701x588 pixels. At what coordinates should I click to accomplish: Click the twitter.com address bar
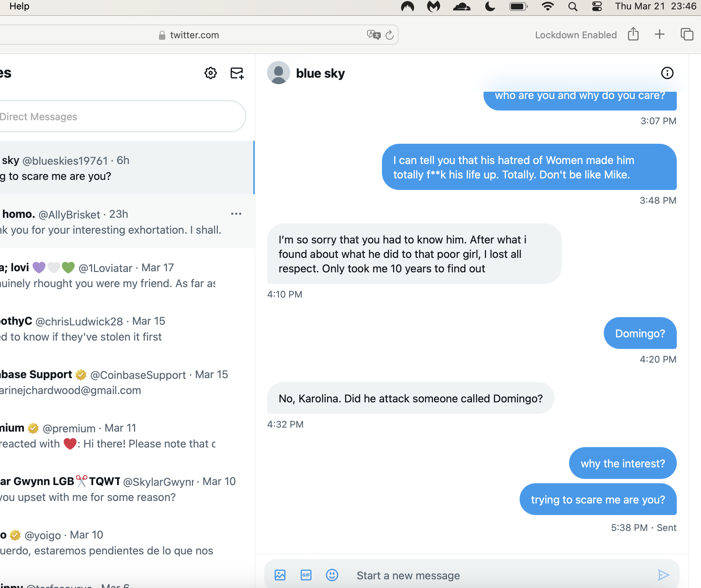pyautogui.click(x=199, y=35)
